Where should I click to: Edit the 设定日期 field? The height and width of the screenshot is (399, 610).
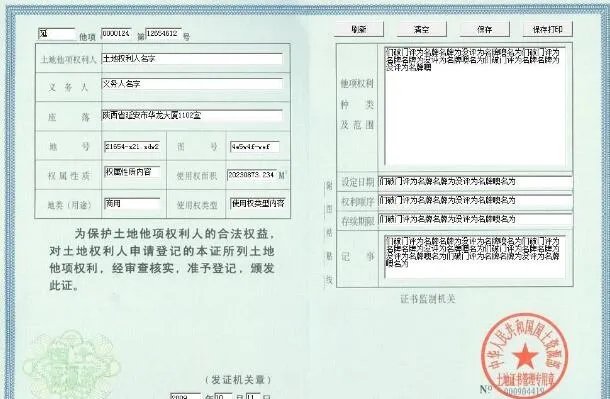(x=475, y=182)
